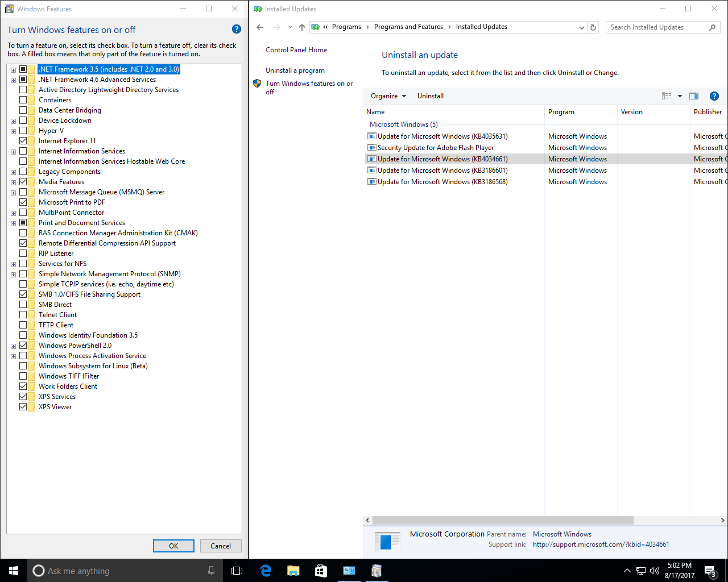The width and height of the screenshot is (728, 582).
Task: Open view options dropdown arrow
Action: coord(680,96)
